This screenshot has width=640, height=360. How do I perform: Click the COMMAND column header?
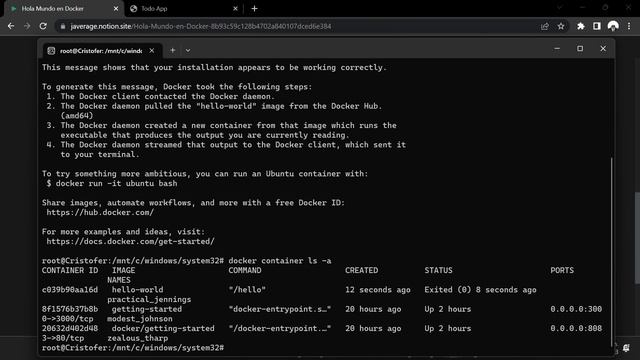pyautogui.click(x=245, y=271)
